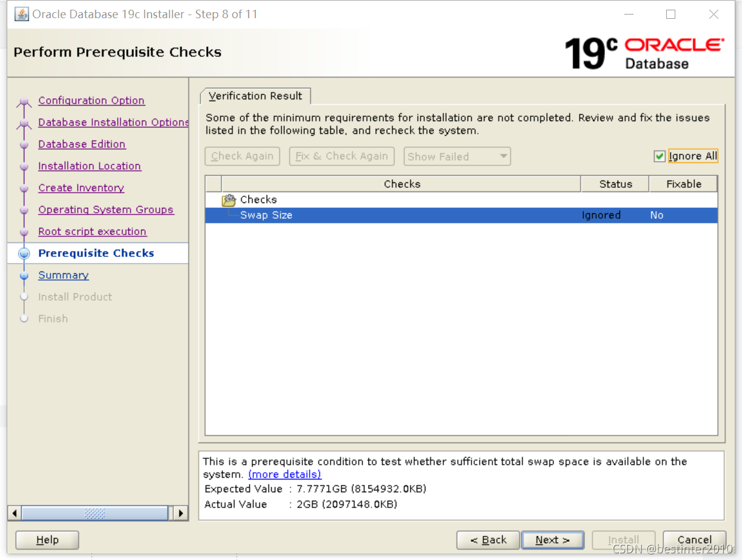Go to Database Installation Options step
Viewport: 742px width, 560px height.
113,122
